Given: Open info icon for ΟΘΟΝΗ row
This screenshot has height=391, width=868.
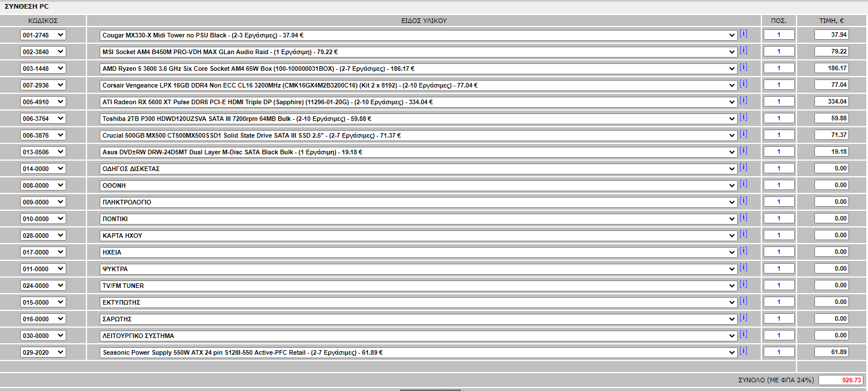Looking at the screenshot, I should click(744, 184).
